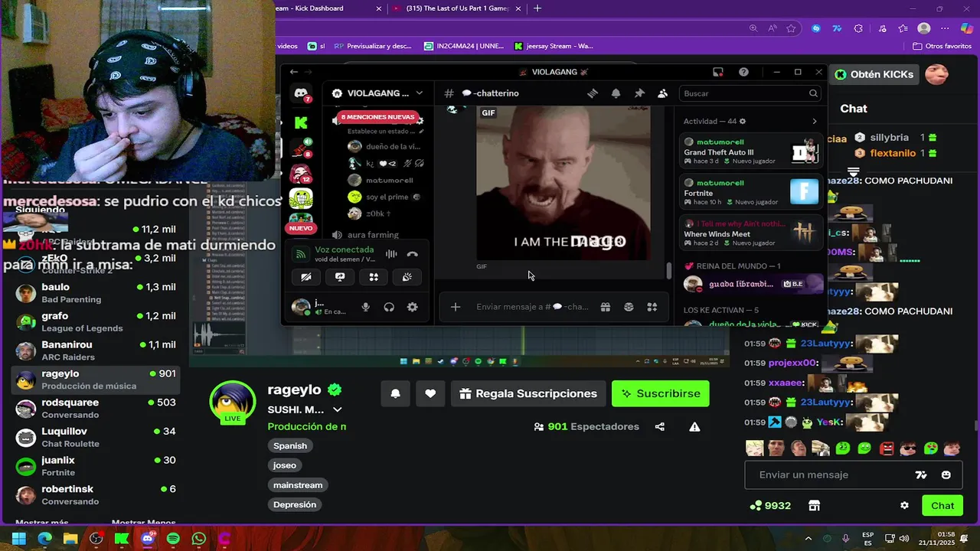Expand VIOLAGANG server dropdown menu
The height and width of the screenshot is (551, 980).
[419, 93]
